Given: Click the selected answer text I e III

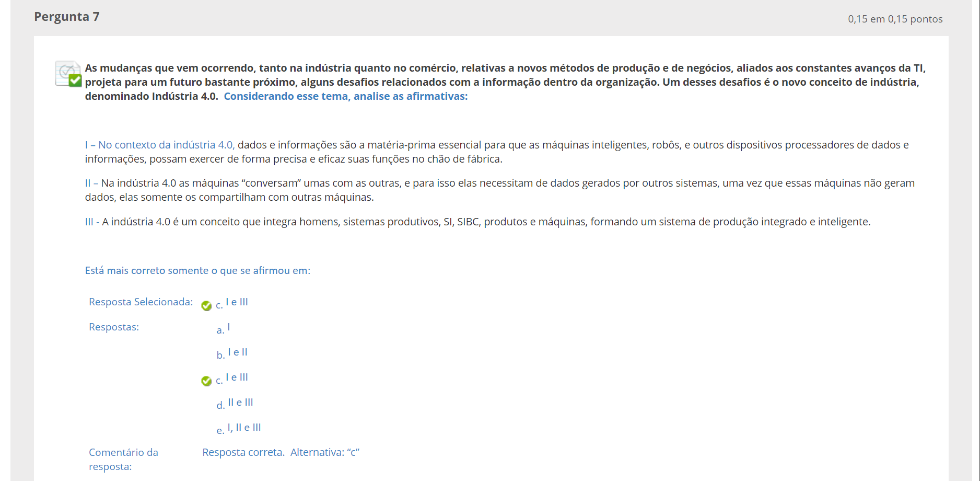Looking at the screenshot, I should pyautogui.click(x=237, y=302).
